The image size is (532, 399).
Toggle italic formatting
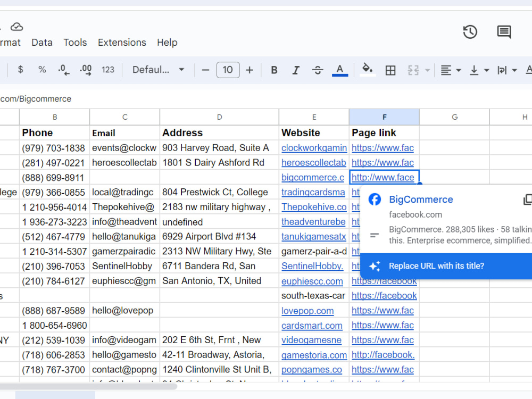[x=296, y=70]
